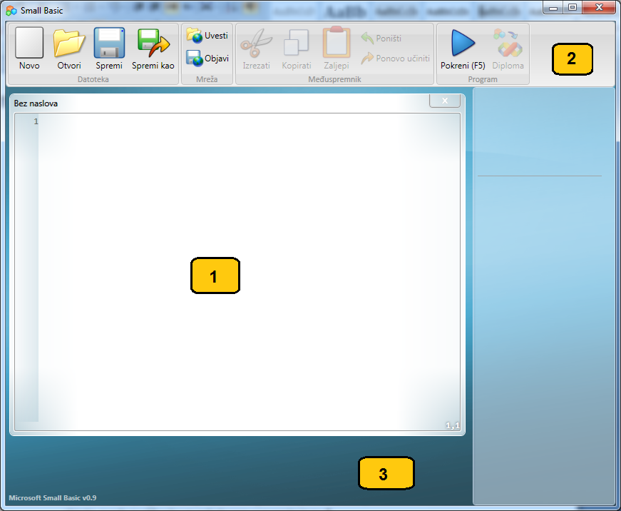
Task: Publish program with Objavi icon
Action: click(207, 59)
